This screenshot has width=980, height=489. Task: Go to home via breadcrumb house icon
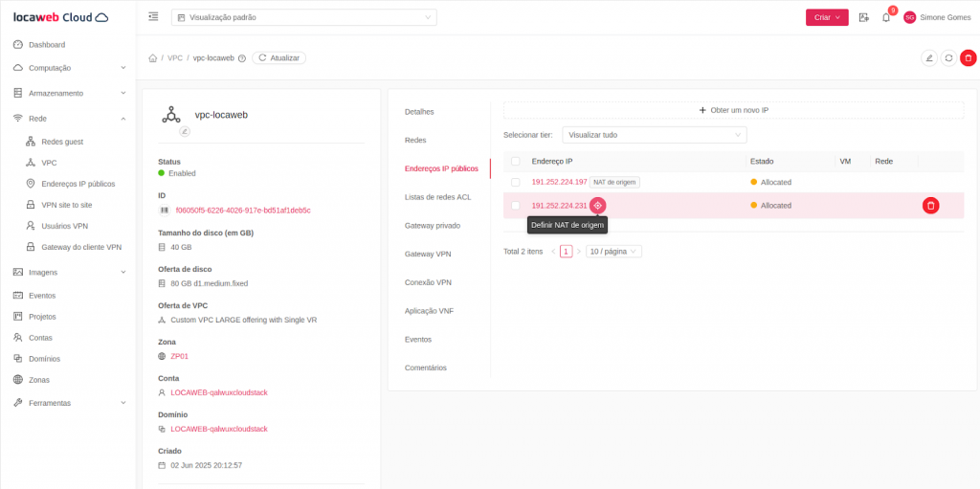pyautogui.click(x=152, y=58)
